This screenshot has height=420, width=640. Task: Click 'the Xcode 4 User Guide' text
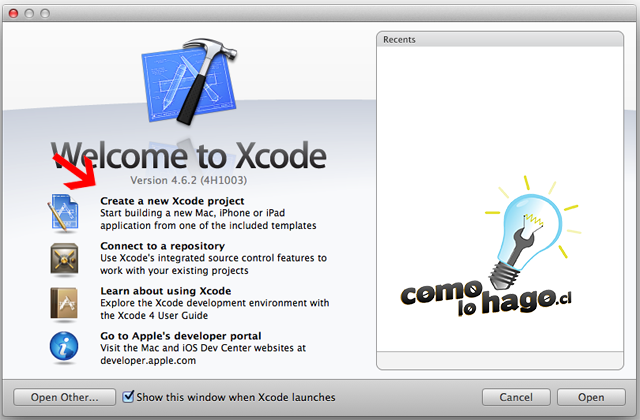154,316
